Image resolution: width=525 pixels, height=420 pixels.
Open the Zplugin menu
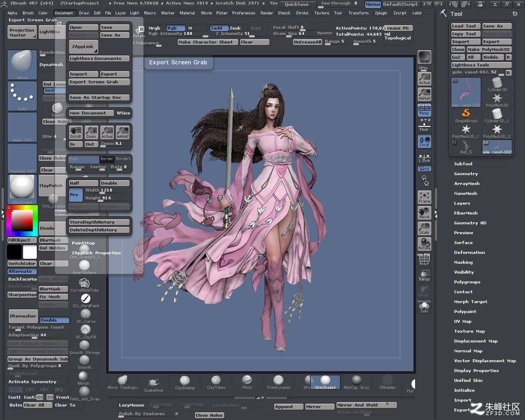(x=381, y=13)
